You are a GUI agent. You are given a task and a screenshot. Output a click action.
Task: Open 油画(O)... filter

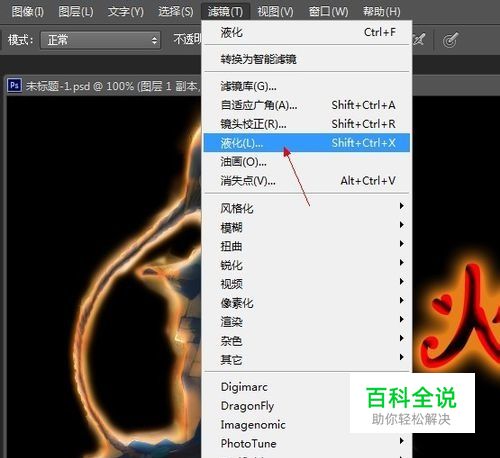pyautogui.click(x=307, y=162)
